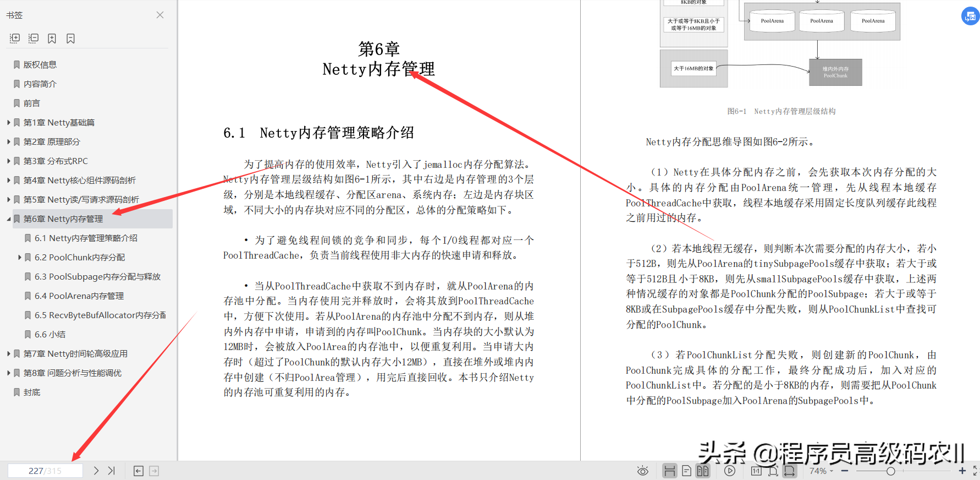Click the 6.1 Netty内存管理策略介绍 section heading
This screenshot has height=480, width=980.
coord(318,133)
